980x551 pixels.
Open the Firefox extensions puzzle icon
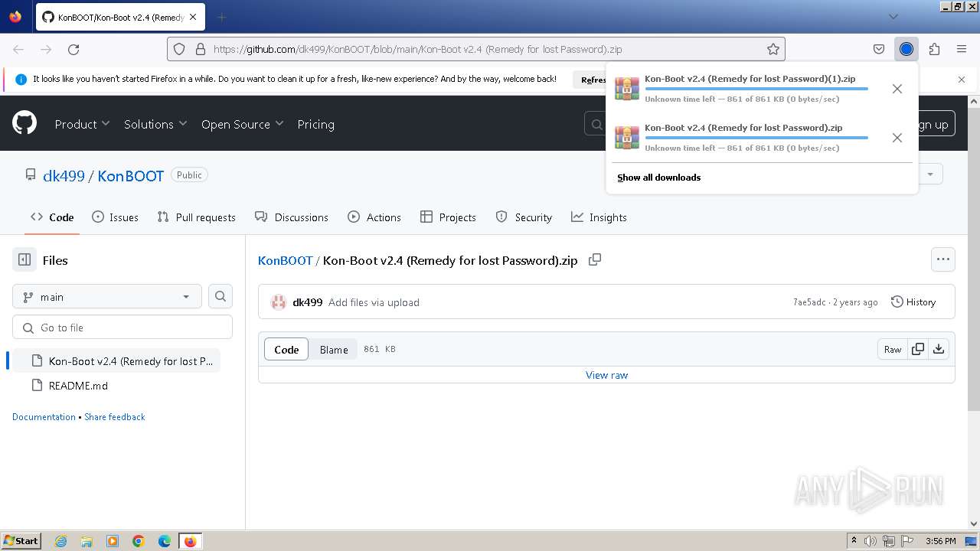click(934, 49)
